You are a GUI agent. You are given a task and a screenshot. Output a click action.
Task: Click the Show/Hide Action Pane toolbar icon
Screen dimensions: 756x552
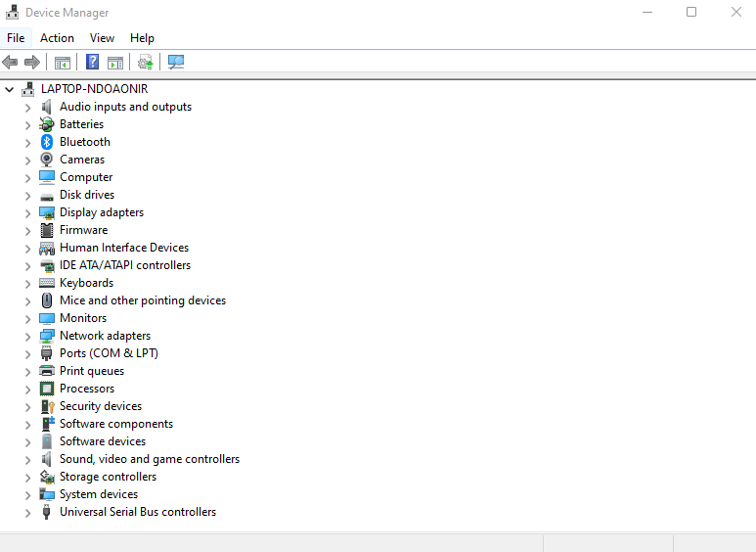pyautogui.click(x=115, y=63)
